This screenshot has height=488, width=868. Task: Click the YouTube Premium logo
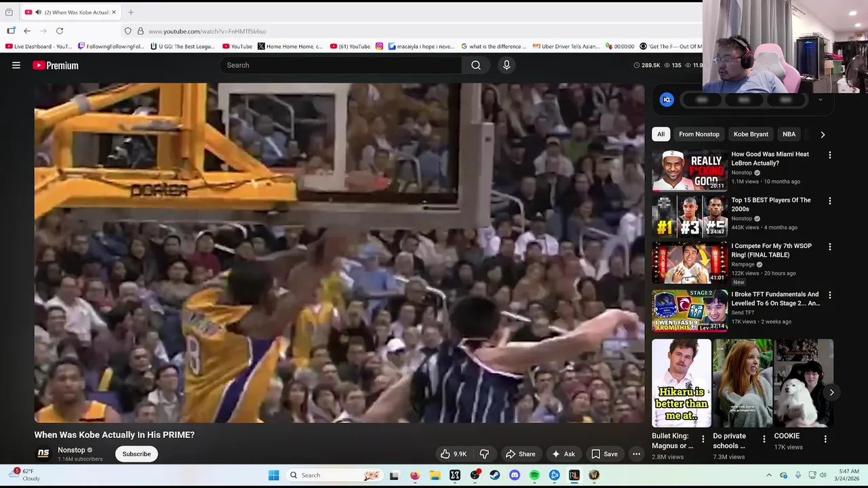[x=56, y=65]
